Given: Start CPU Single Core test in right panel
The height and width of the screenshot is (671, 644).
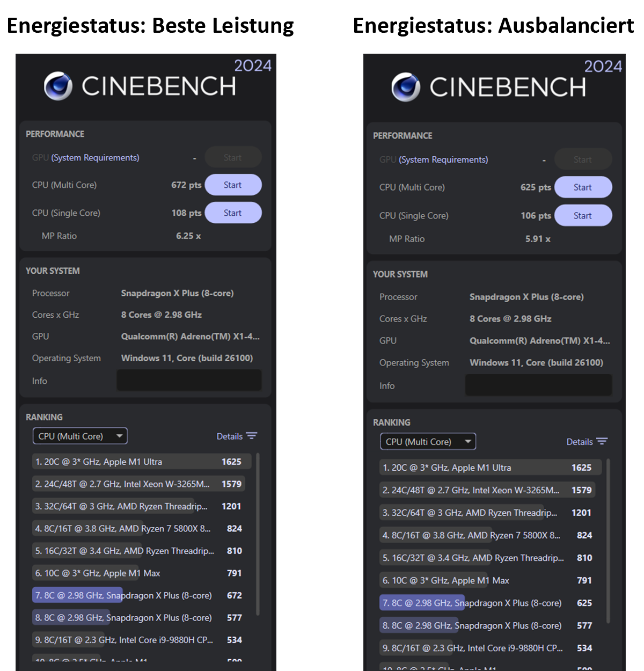Looking at the screenshot, I should point(583,215).
